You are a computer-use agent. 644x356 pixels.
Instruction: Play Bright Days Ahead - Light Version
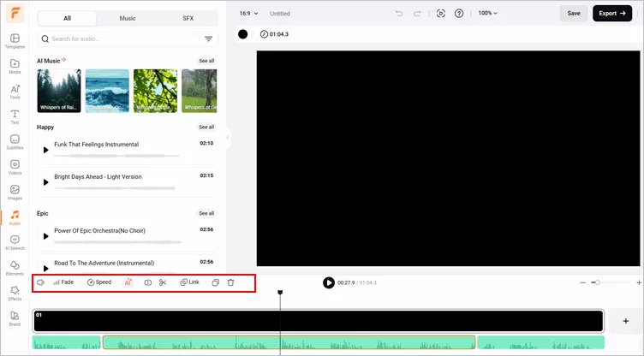46,182
